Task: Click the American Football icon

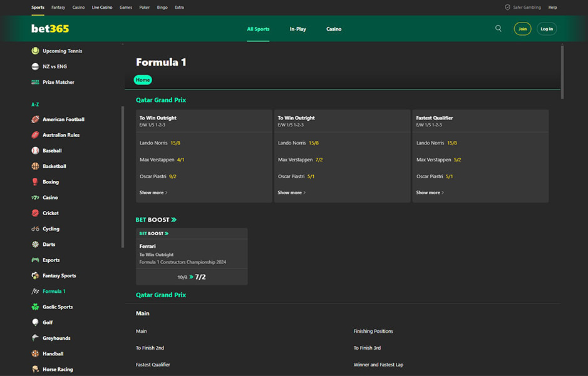Action: [x=35, y=119]
